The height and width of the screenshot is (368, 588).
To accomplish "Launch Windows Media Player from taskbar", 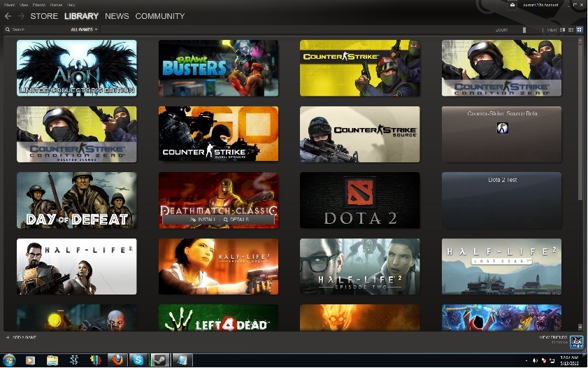I will tap(30, 360).
